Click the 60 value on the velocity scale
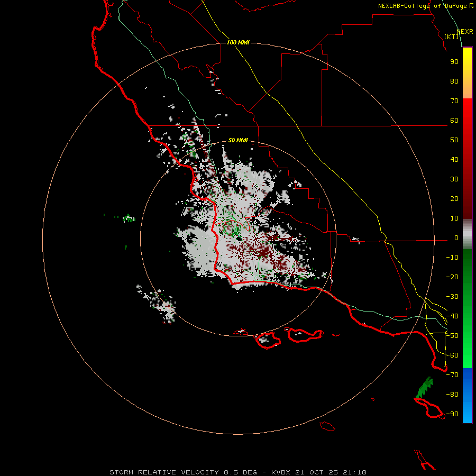This screenshot has height=476, width=476. coord(454,121)
